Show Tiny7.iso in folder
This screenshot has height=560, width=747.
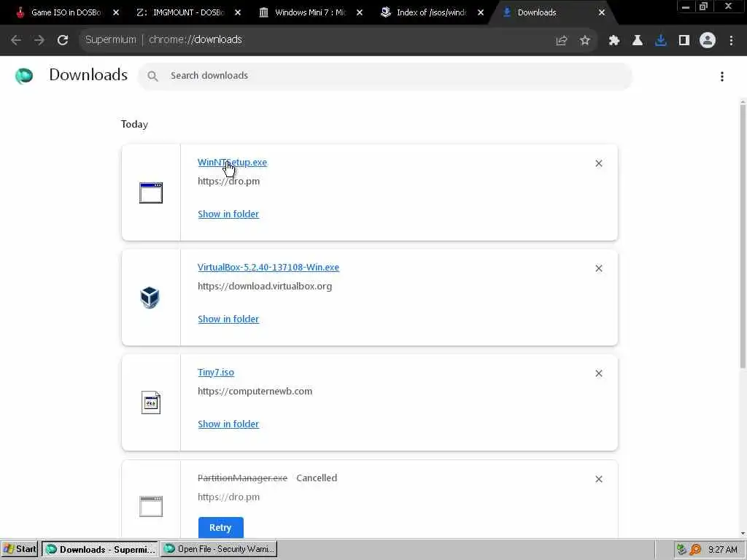(x=228, y=424)
